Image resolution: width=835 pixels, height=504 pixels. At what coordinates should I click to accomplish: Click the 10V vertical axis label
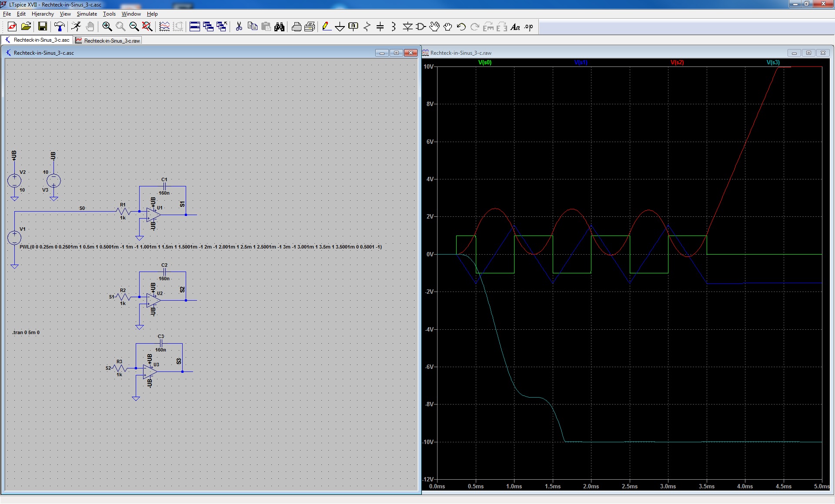pos(428,66)
